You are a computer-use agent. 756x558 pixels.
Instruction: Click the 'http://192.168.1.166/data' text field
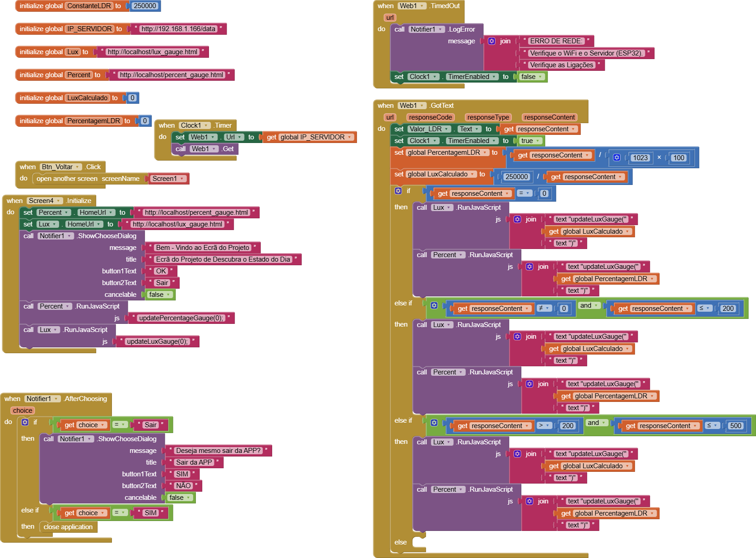click(x=178, y=29)
